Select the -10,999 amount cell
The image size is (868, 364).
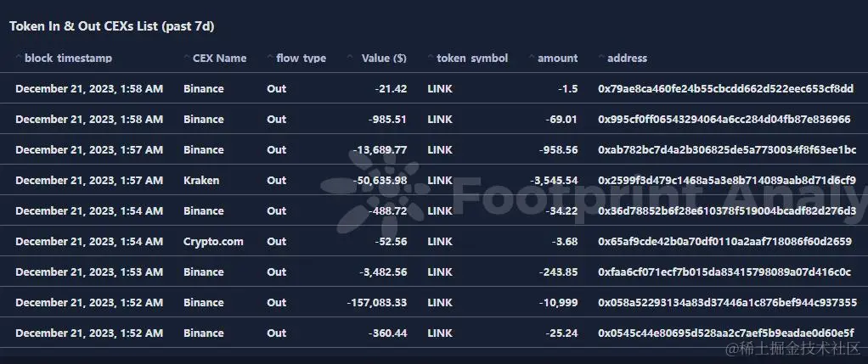[560, 303]
